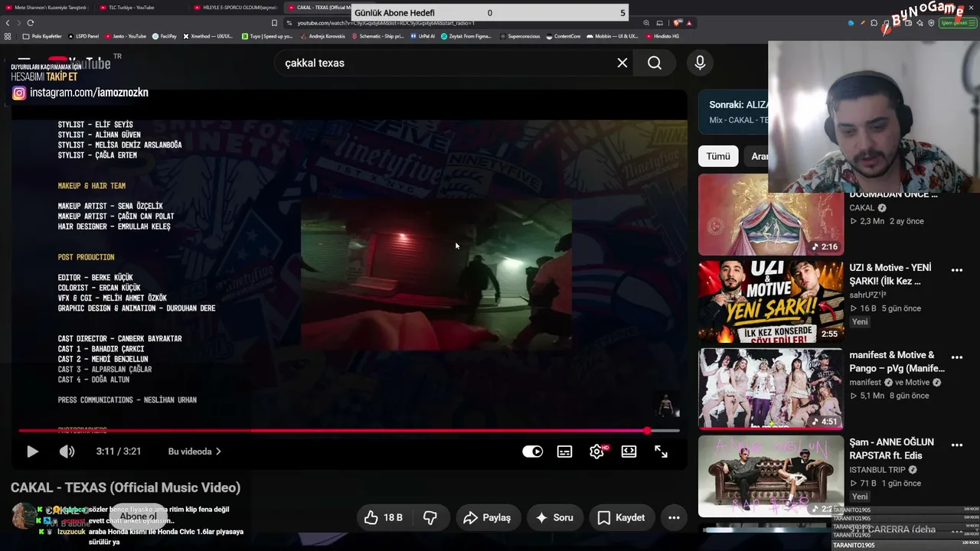
Task: Open the UZI & Motive 'YENİ ŞARKI' thumbnail
Action: 771,302
